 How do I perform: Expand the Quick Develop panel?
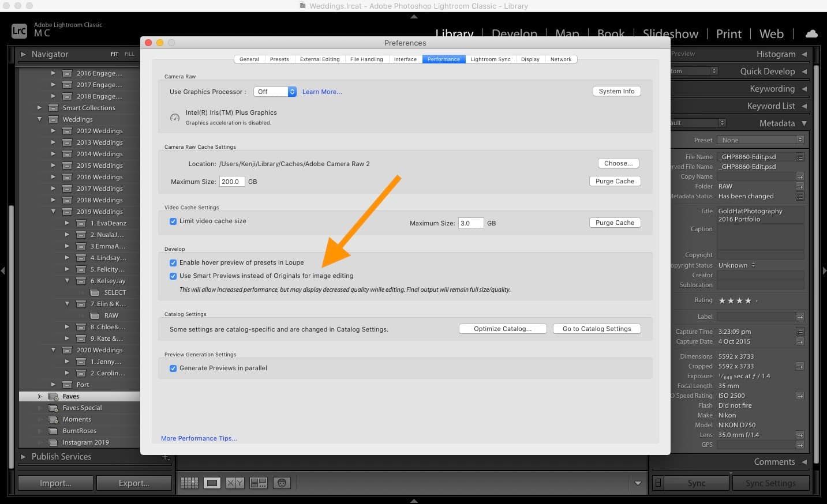pos(804,72)
